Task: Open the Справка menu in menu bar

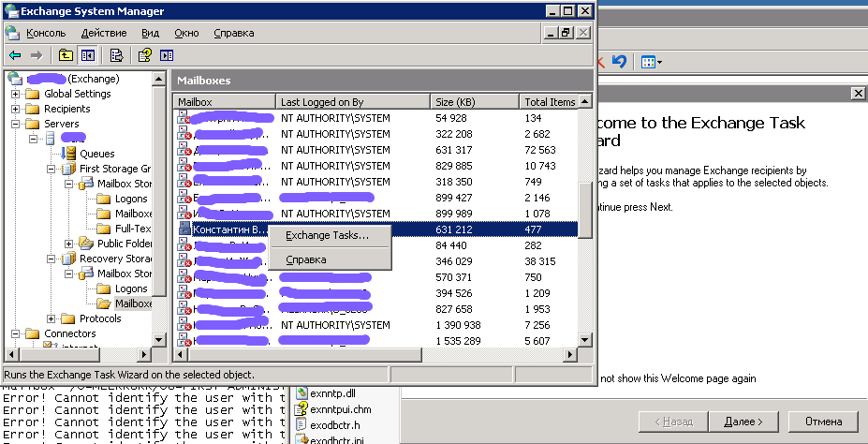Action: pos(233,33)
